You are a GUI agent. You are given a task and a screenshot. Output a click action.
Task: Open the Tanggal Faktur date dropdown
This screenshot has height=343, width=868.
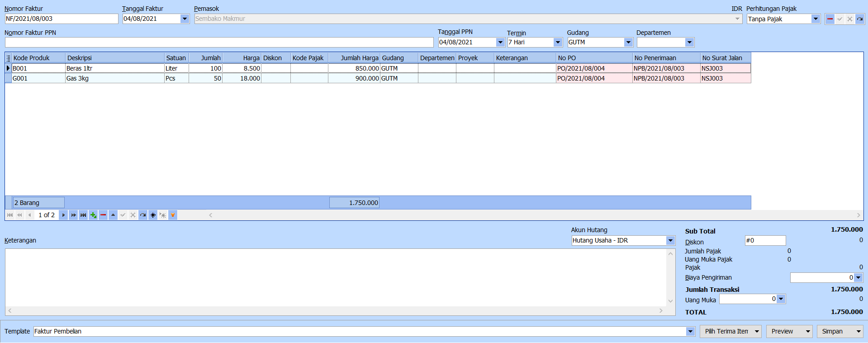pyautogui.click(x=185, y=19)
